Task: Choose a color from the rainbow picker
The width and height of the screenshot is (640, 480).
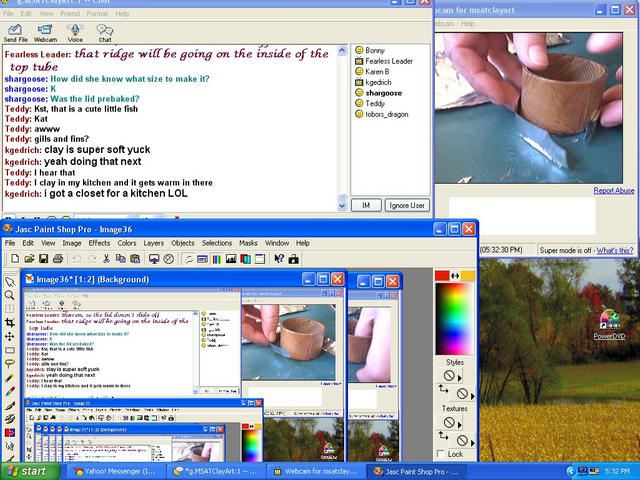Action: point(454,319)
